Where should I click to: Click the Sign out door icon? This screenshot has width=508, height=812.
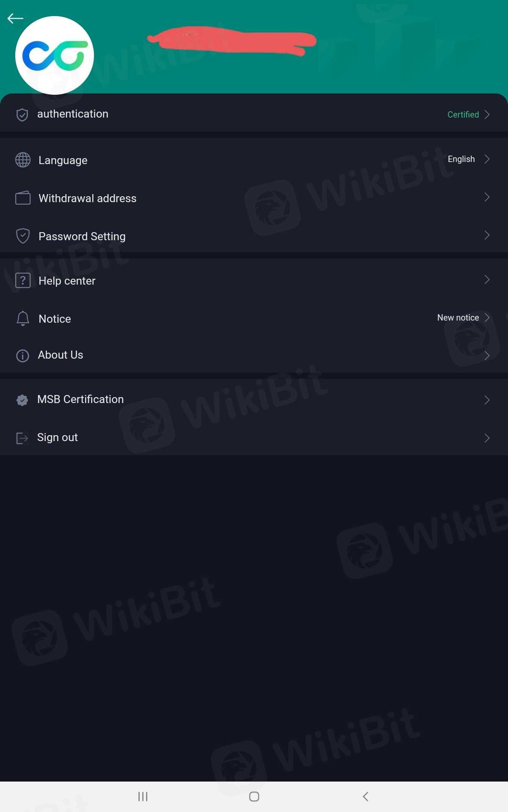[22, 438]
